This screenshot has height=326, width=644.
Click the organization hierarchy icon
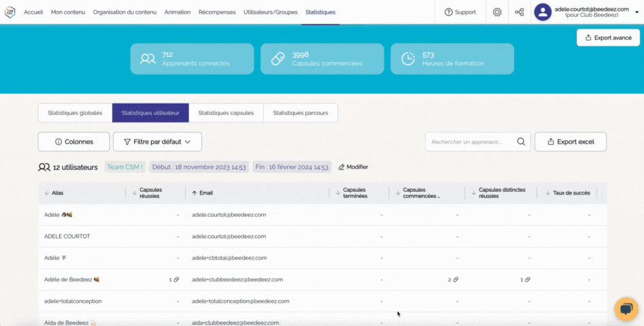tap(520, 12)
